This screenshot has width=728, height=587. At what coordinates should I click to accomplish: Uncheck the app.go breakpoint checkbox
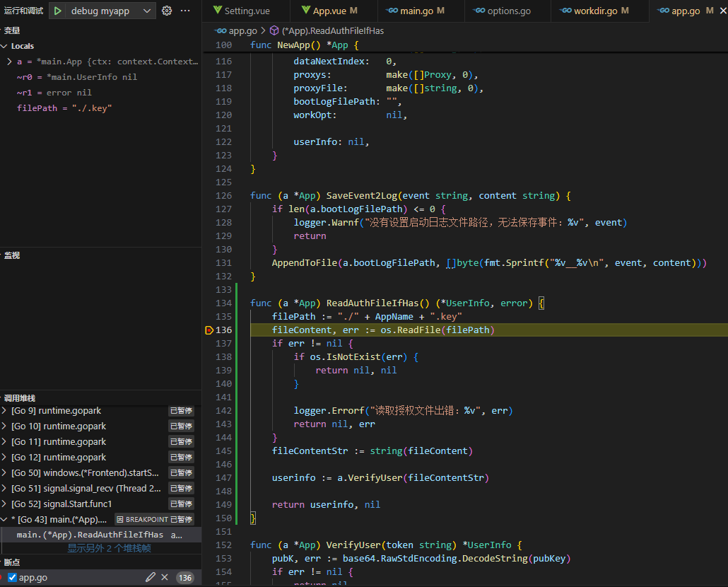[12, 577]
